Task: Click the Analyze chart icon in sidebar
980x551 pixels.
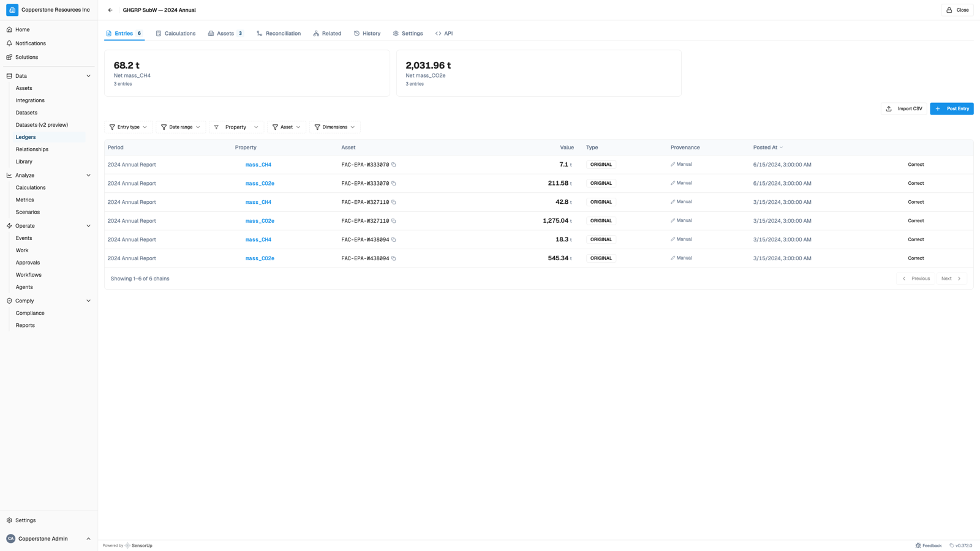Action: (x=9, y=175)
